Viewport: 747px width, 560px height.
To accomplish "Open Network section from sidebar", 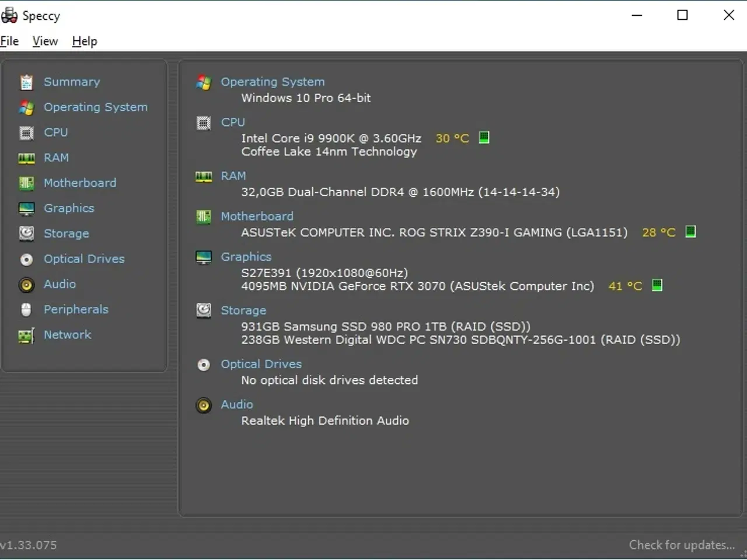I will click(x=67, y=335).
